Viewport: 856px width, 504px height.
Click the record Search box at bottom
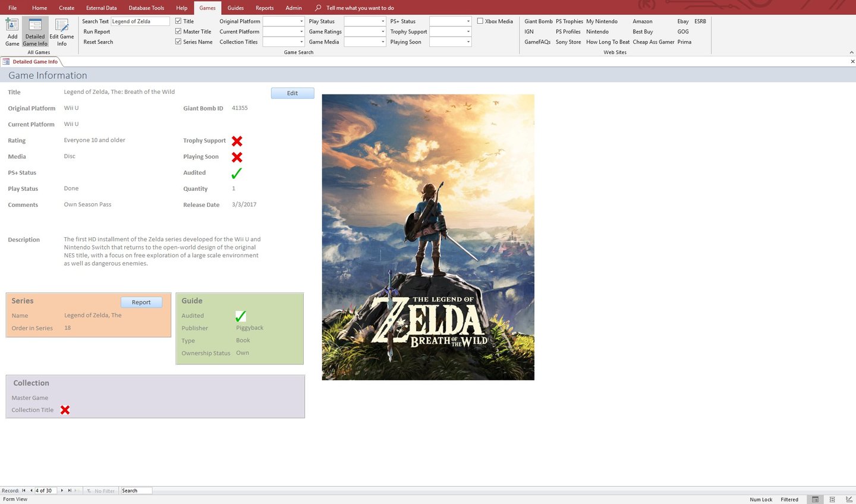pos(136,490)
